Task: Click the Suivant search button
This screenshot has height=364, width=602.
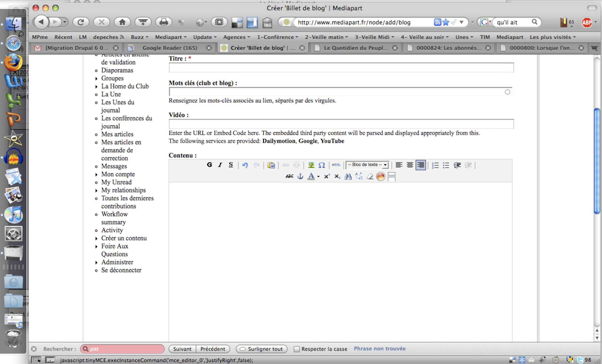Action: click(182, 349)
